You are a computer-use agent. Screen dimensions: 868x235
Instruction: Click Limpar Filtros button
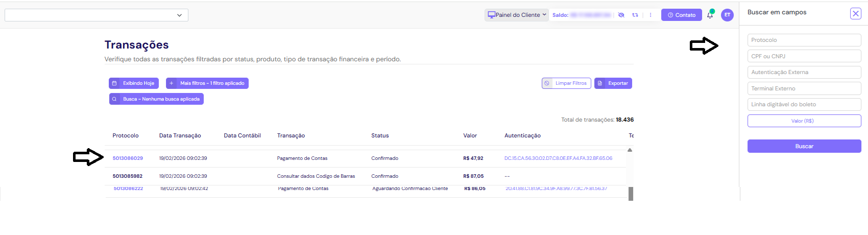(x=566, y=83)
